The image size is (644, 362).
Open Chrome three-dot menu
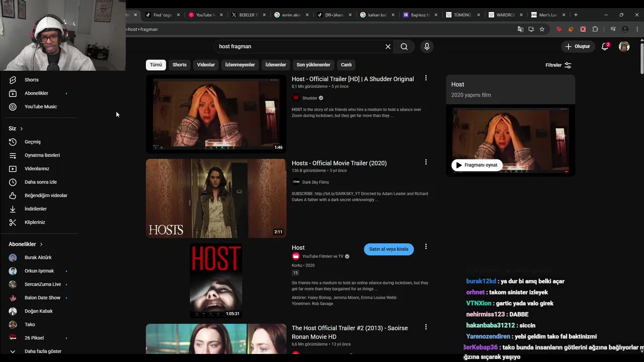pos(637,29)
